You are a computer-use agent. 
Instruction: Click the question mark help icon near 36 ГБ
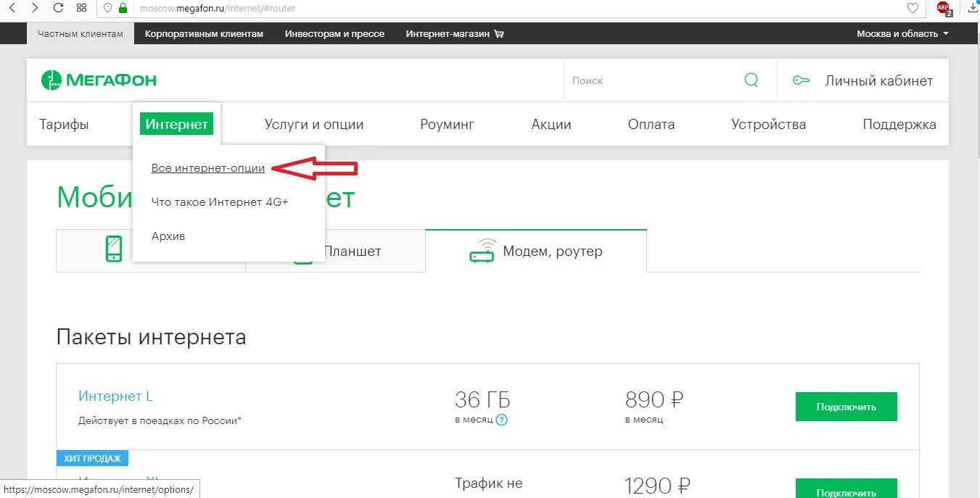(502, 419)
